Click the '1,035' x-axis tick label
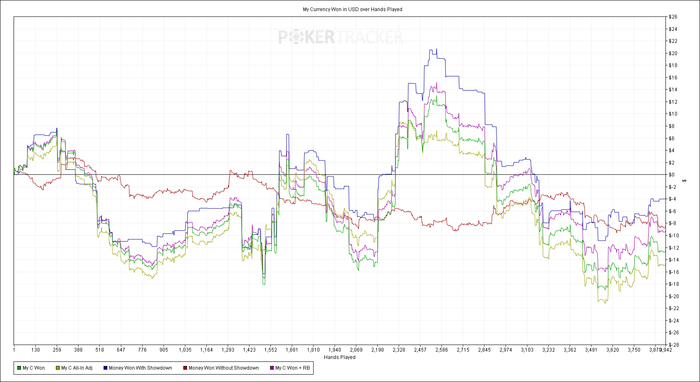The width and height of the screenshot is (700, 382). click(x=185, y=350)
